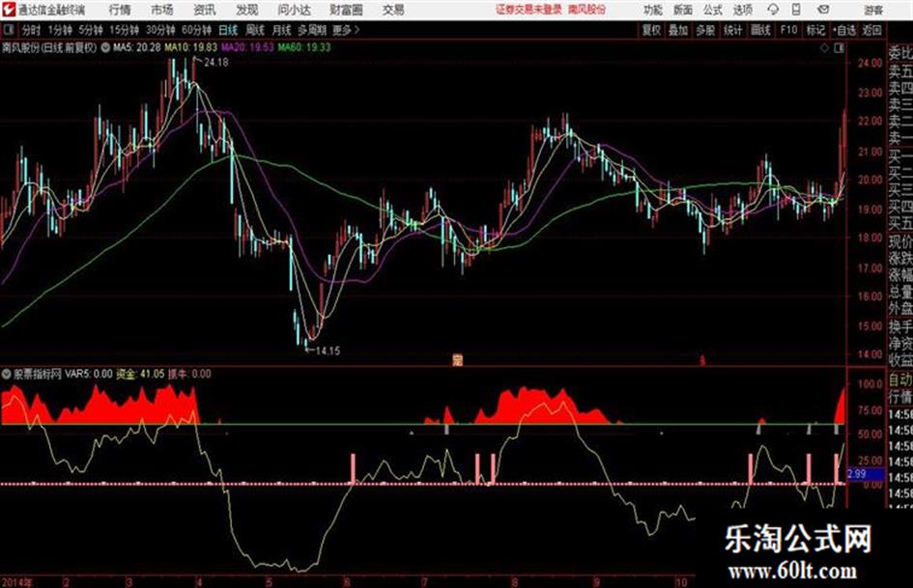Click the 通达信 app logo icon
Viewport: 913px width, 588px height.
(x=8, y=10)
